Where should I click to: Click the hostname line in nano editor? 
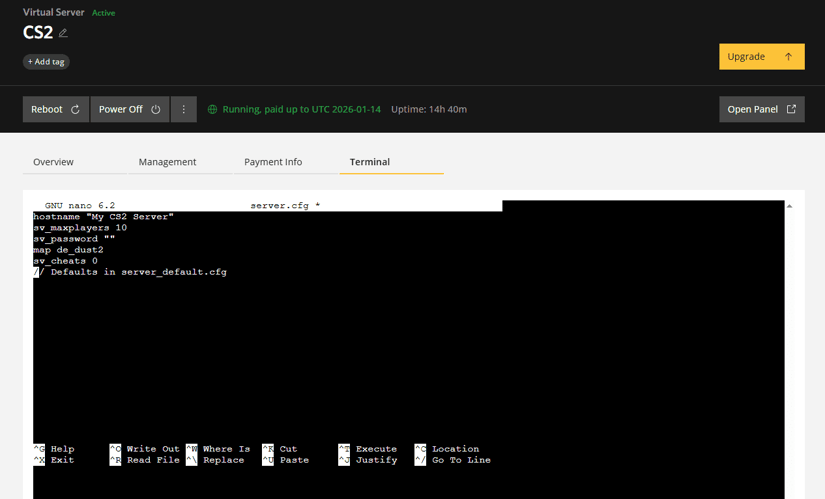(x=103, y=217)
